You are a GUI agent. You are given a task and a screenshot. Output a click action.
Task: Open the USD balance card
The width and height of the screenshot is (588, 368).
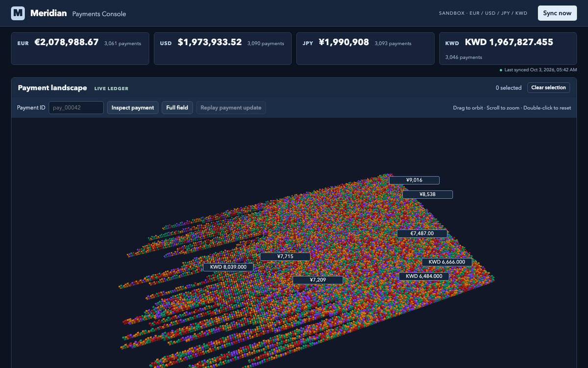click(x=222, y=49)
